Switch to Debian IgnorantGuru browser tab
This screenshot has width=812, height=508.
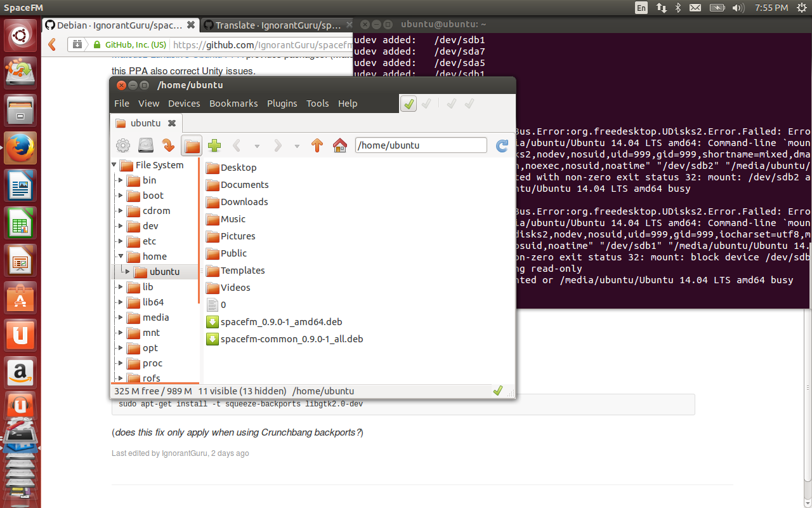(x=121, y=25)
